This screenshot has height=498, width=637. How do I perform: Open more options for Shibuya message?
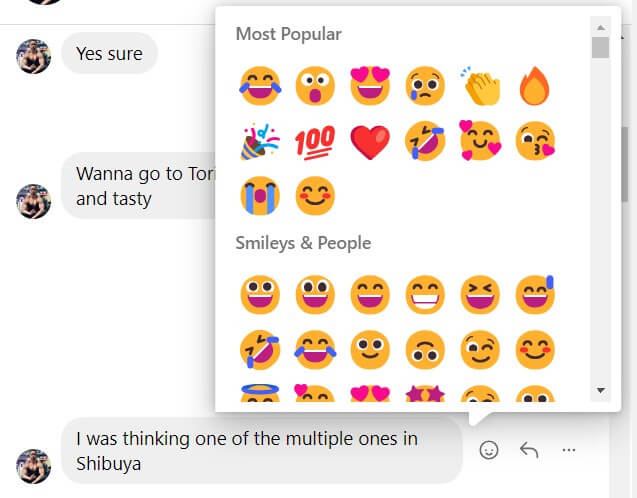coord(569,450)
